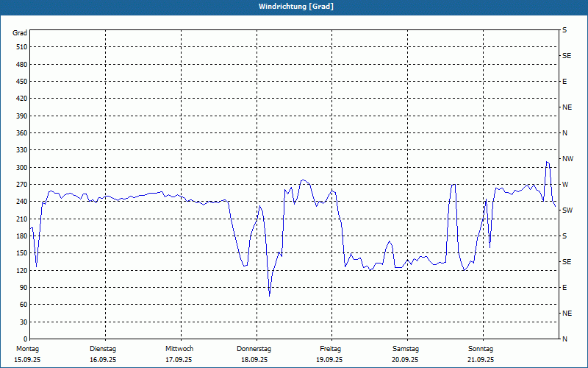Click the 300 value on the y-axis
This screenshot has height=368, width=588.
point(22,168)
